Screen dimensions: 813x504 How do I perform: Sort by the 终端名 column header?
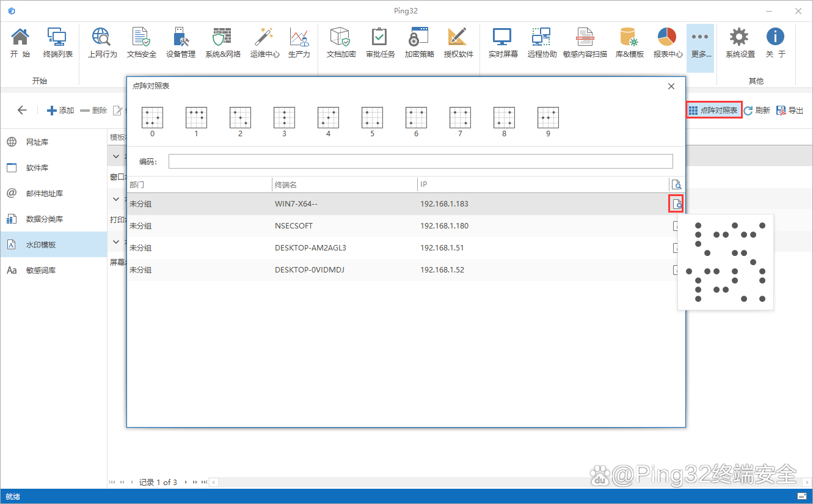(x=345, y=184)
